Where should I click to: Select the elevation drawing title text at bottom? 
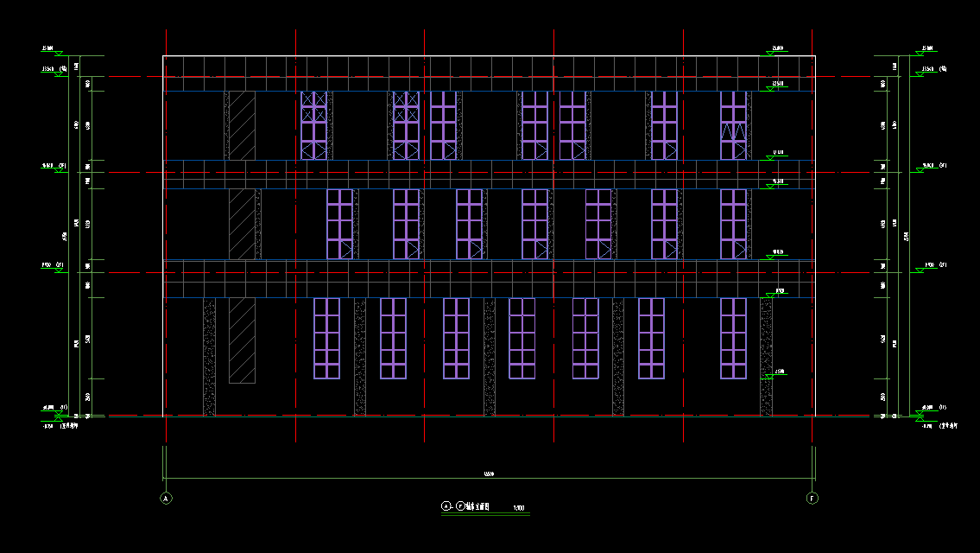(472, 507)
